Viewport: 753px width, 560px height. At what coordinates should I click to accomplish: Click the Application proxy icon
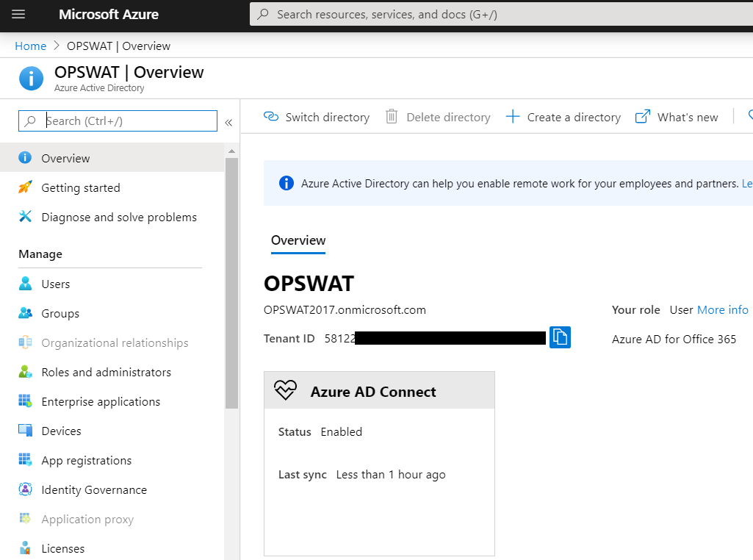pyautogui.click(x=25, y=518)
